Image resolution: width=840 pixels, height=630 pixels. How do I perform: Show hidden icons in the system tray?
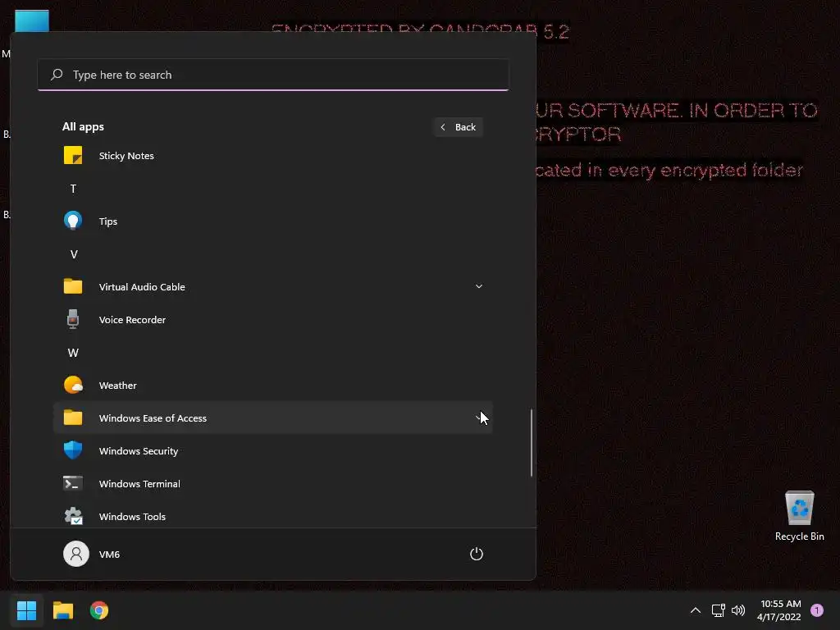(x=696, y=610)
